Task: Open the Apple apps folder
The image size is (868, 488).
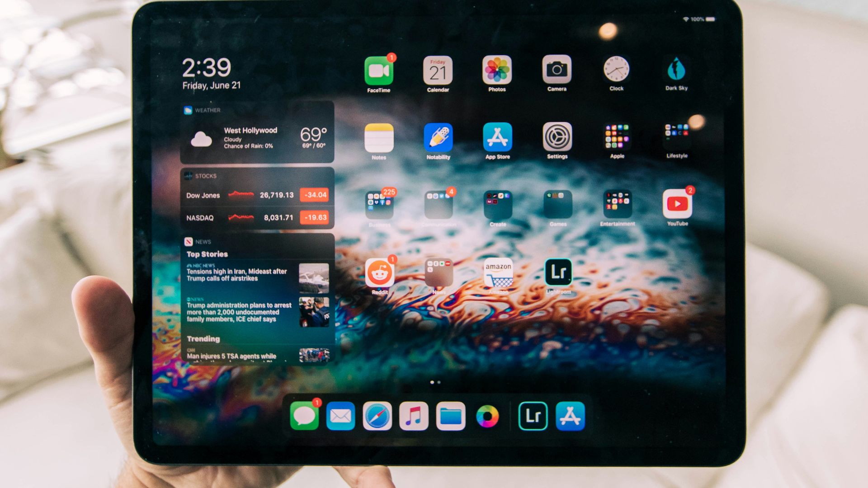Action: 617,137
